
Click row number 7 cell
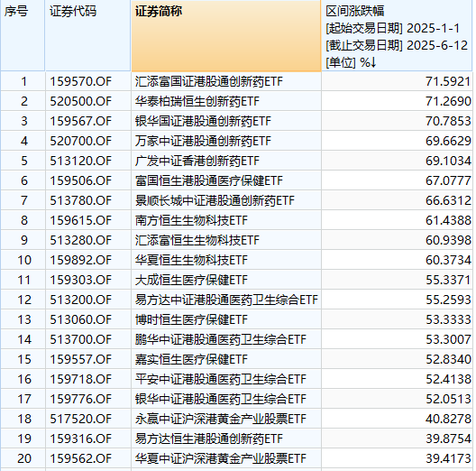click(x=24, y=200)
